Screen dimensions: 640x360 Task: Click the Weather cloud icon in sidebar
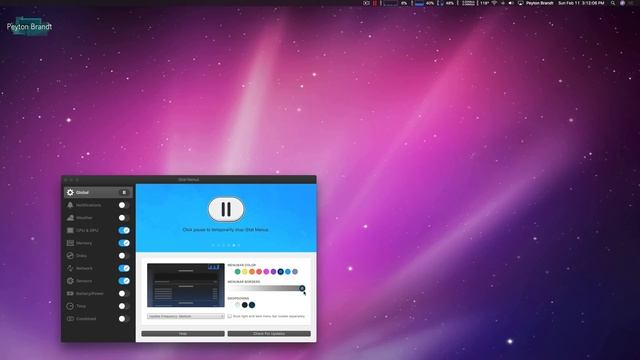coord(70,218)
